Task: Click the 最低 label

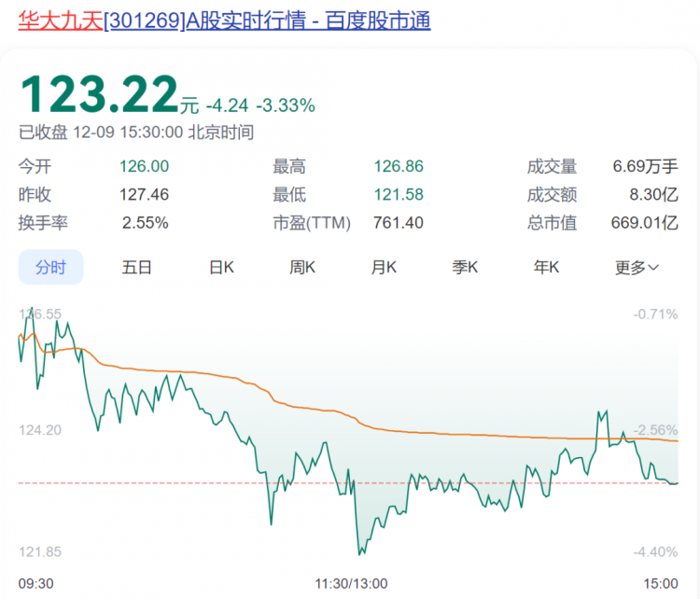Action: 289,195
